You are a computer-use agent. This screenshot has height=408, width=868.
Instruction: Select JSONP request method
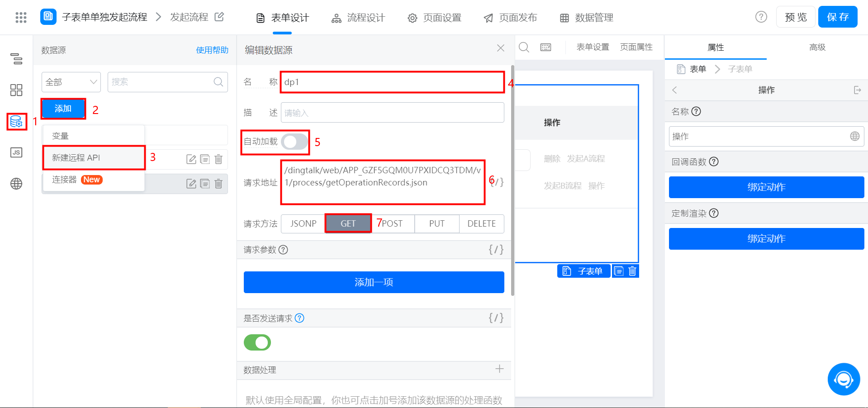click(x=303, y=223)
